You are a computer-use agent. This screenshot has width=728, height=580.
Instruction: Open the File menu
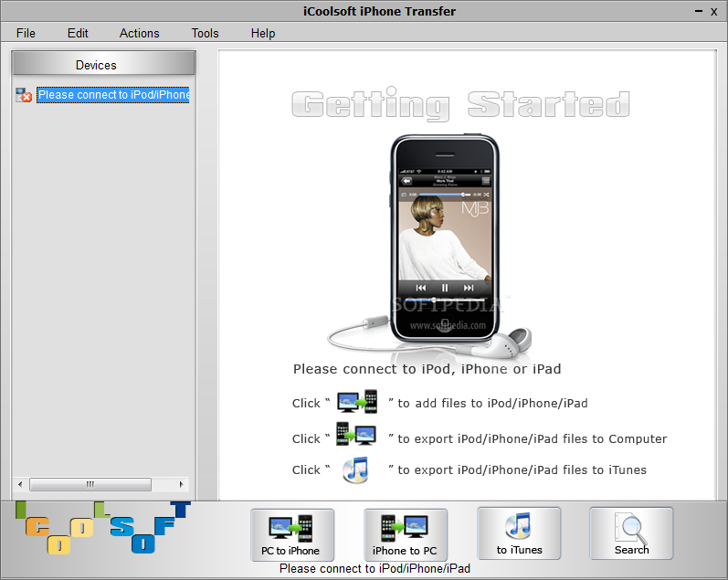click(x=26, y=33)
